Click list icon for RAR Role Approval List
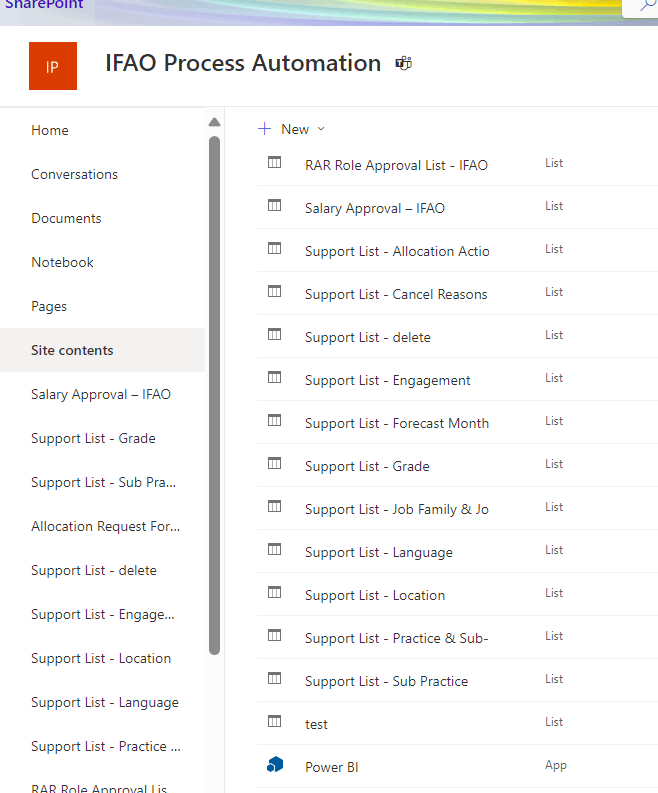 point(275,163)
